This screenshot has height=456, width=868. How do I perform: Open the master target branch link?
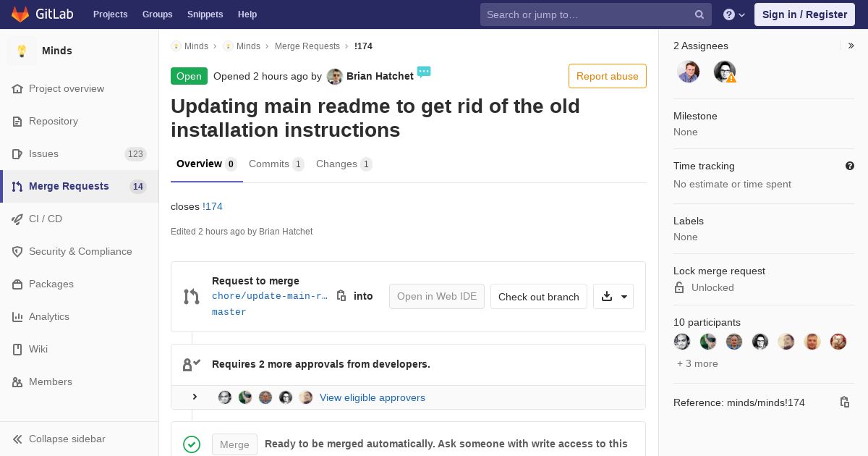click(229, 312)
